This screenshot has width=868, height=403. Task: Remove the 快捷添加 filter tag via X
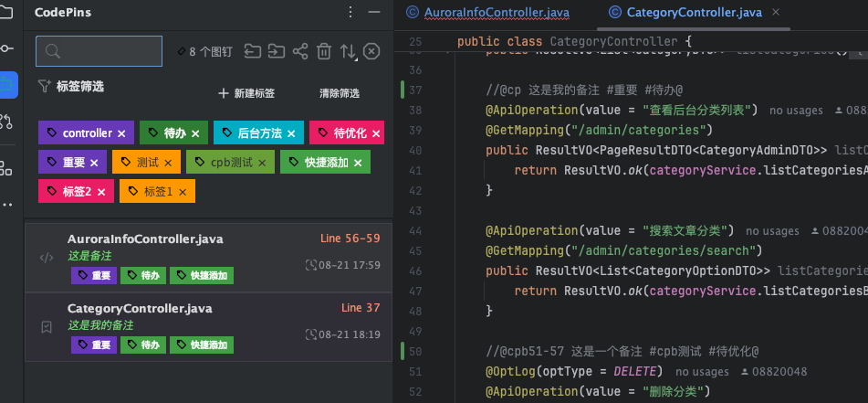point(358,163)
